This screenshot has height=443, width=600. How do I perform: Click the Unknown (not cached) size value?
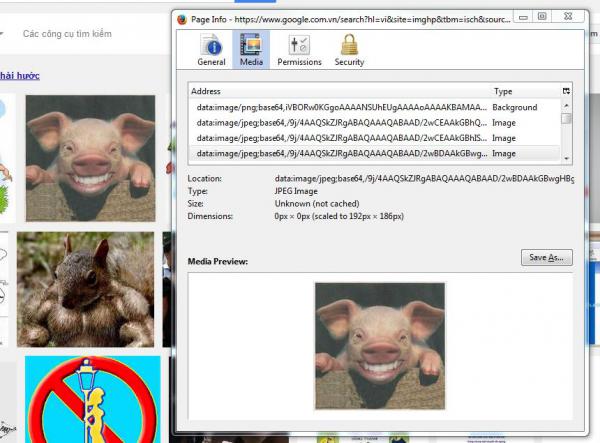pyautogui.click(x=317, y=204)
